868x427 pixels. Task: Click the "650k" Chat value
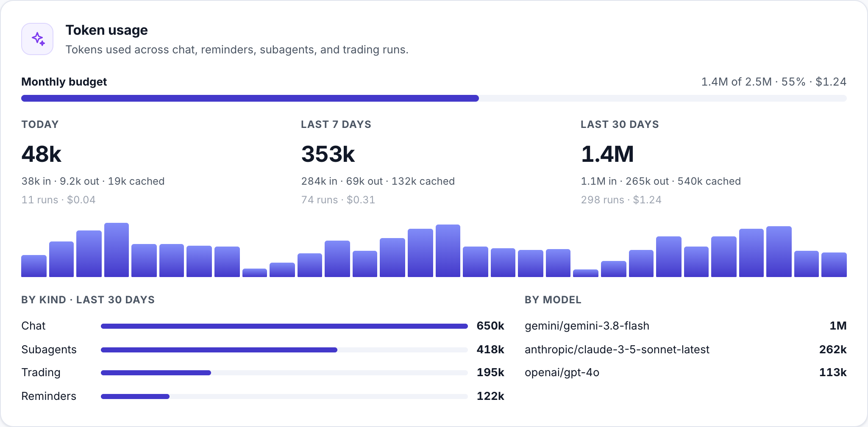coord(490,326)
